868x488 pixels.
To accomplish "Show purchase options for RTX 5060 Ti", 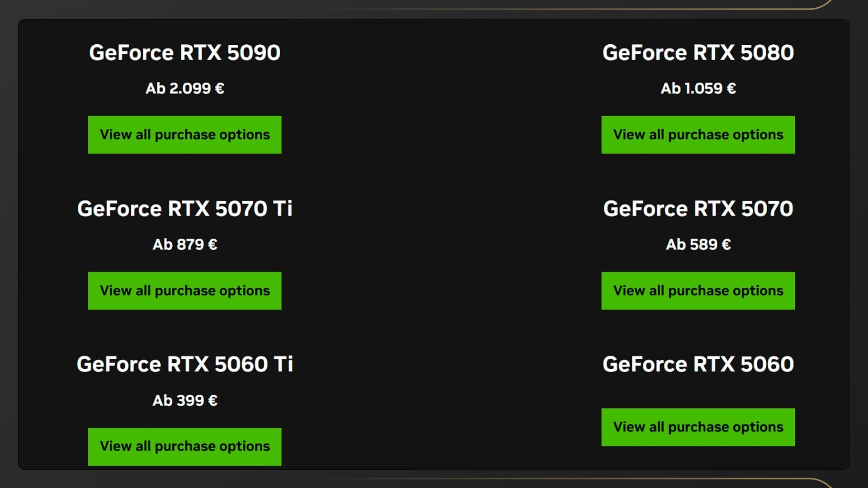I will pyautogui.click(x=184, y=446).
